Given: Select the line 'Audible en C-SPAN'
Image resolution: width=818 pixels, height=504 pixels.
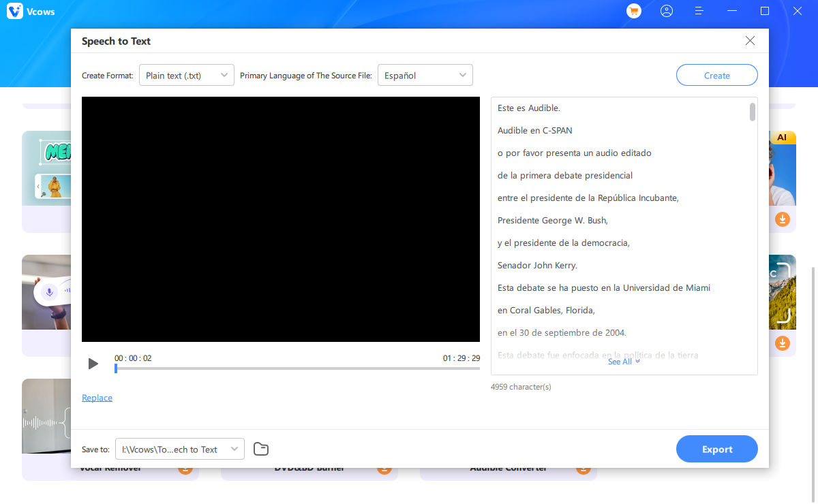Looking at the screenshot, I should pyautogui.click(x=535, y=130).
